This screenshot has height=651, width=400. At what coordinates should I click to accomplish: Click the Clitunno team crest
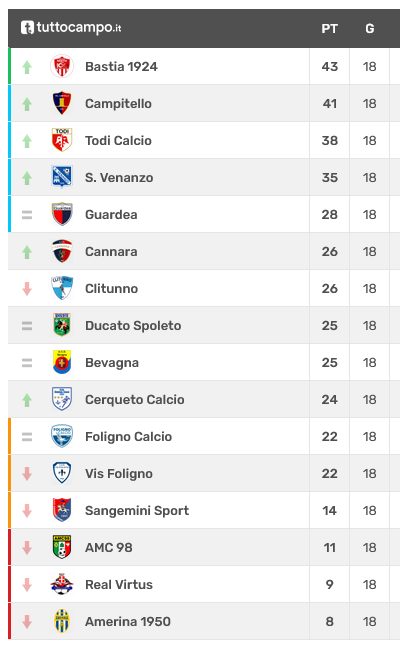pos(62,288)
